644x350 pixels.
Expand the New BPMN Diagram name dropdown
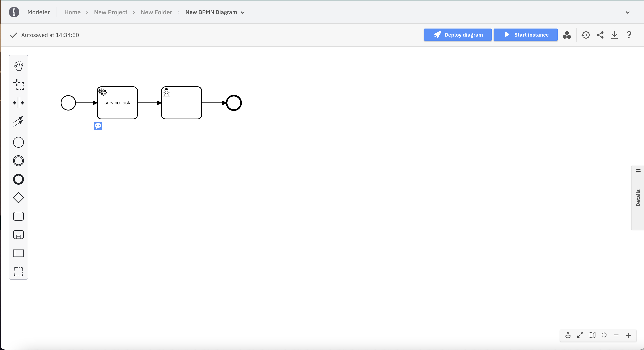pos(243,12)
